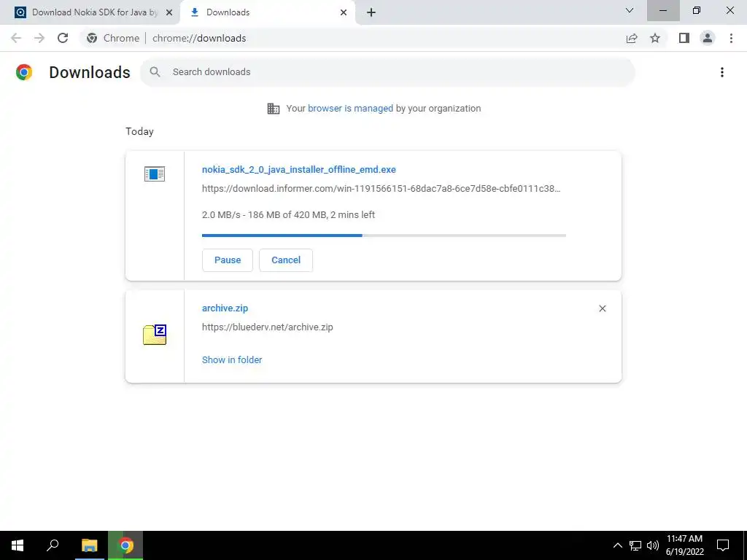Open the side panel icon
Screen dimensions: 747x560
click(684, 38)
